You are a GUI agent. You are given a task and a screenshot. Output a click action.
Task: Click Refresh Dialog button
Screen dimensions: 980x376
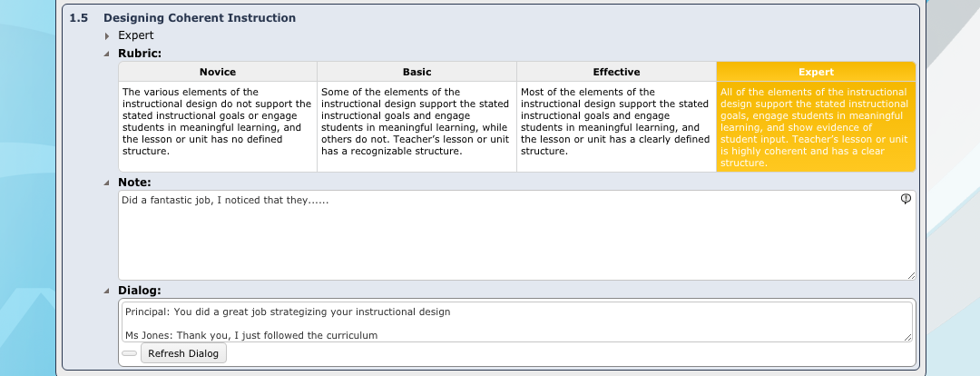183,353
